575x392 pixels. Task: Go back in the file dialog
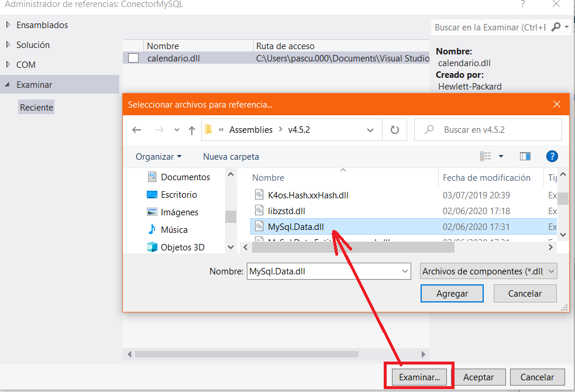[x=137, y=130]
